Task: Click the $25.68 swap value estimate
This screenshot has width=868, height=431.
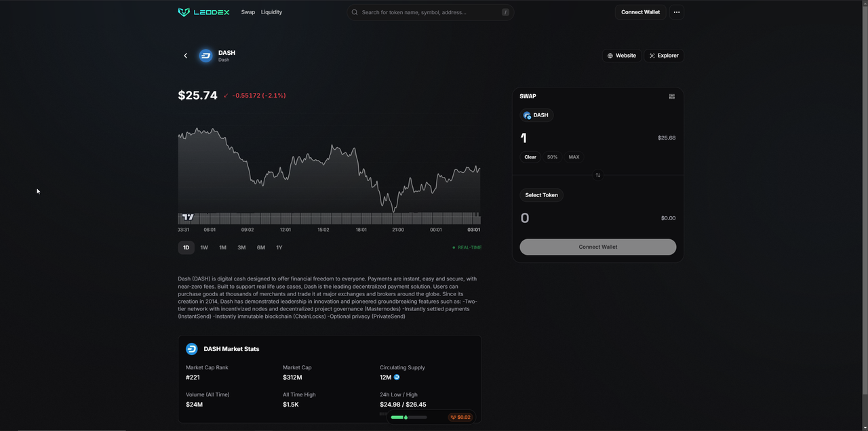Action: tap(667, 138)
